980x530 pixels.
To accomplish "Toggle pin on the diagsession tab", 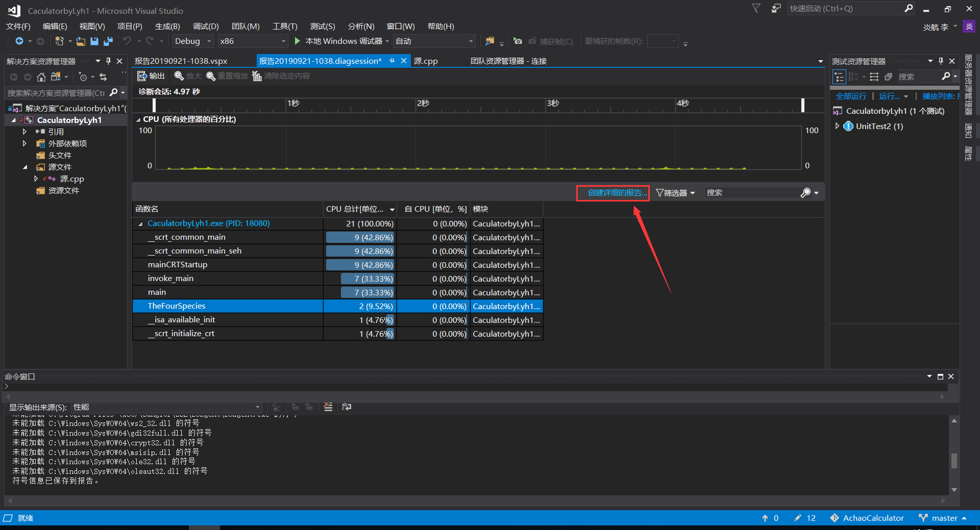I will click(391, 61).
